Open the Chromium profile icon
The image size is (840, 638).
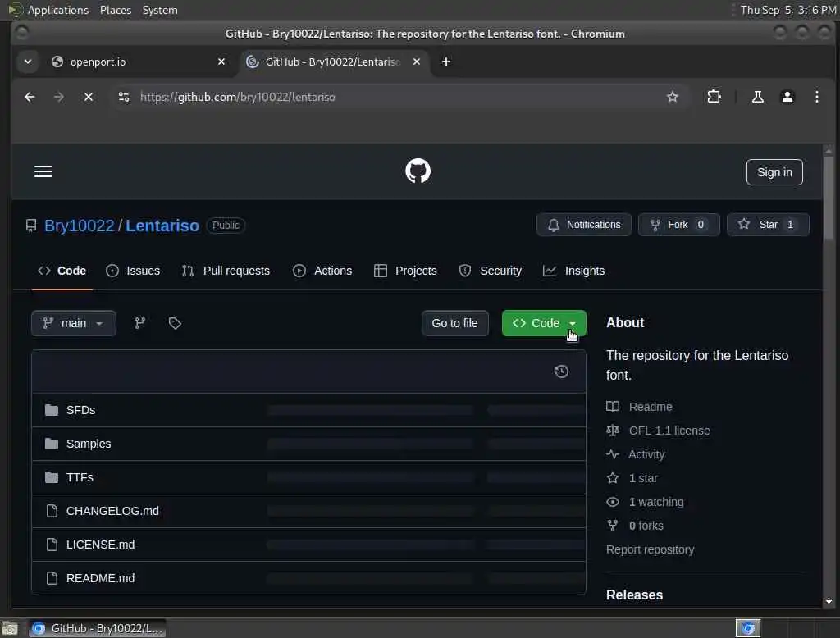pyautogui.click(x=787, y=97)
